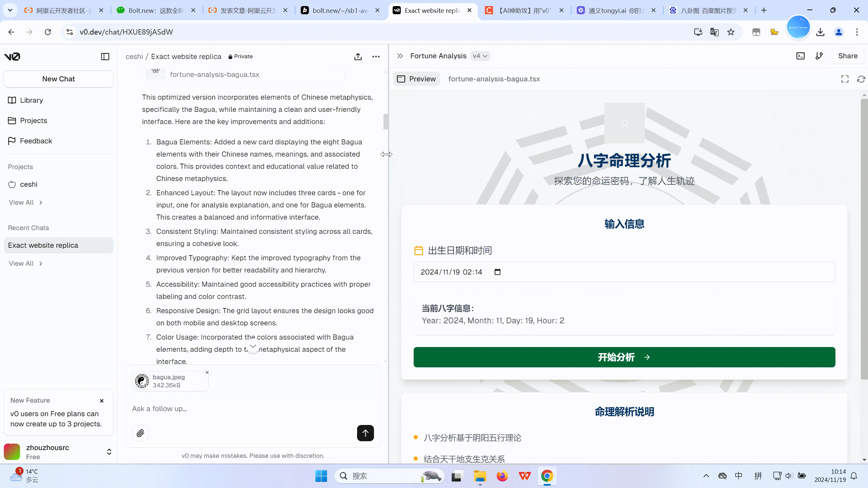The image size is (868, 488).
Task: Click the chat panel scrollbar thumb
Action: click(x=386, y=121)
